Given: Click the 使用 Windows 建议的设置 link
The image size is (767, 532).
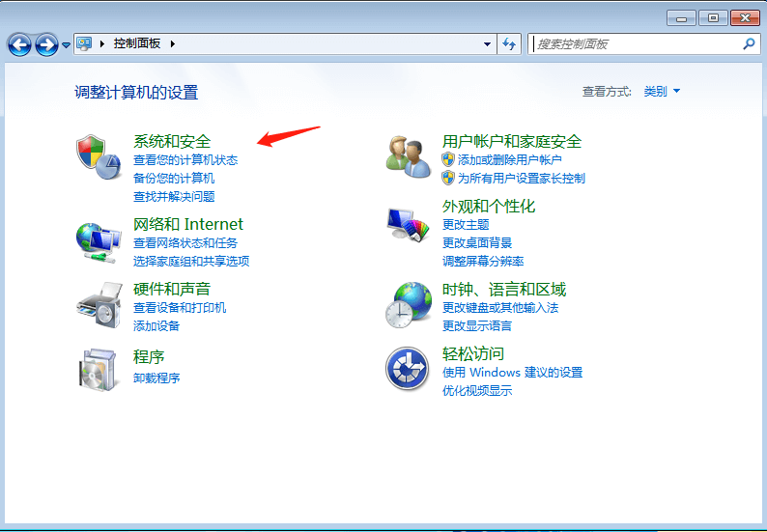Looking at the screenshot, I should [512, 372].
